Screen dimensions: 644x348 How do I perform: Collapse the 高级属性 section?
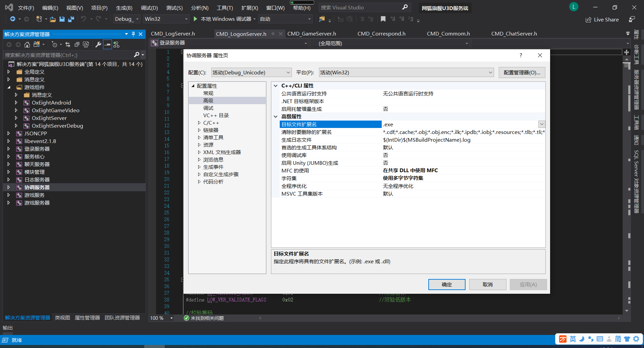tap(276, 117)
